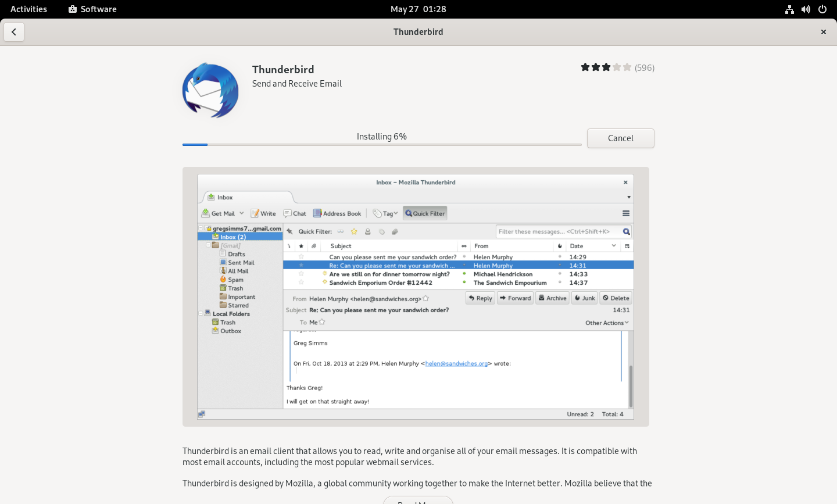Click the installation progress bar

(x=381, y=144)
